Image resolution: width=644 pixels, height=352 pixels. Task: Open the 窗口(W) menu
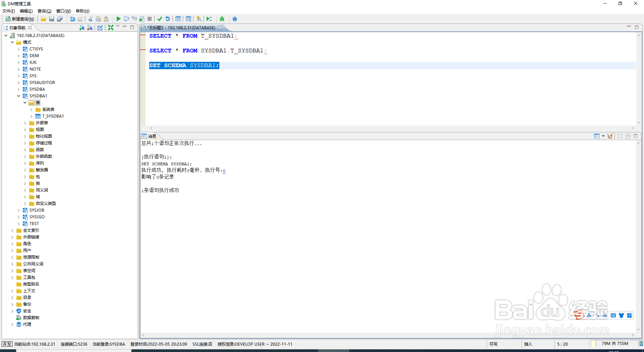[x=63, y=11]
